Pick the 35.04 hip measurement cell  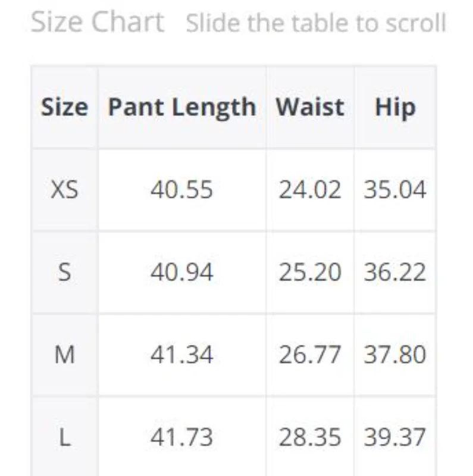(395, 190)
